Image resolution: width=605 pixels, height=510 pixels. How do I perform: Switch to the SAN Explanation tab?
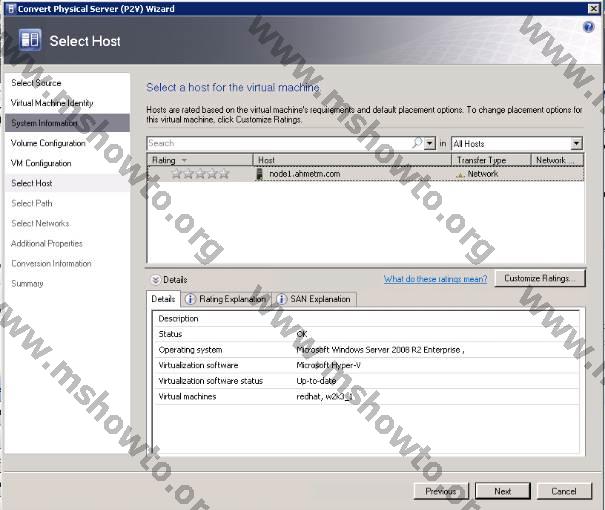click(313, 299)
